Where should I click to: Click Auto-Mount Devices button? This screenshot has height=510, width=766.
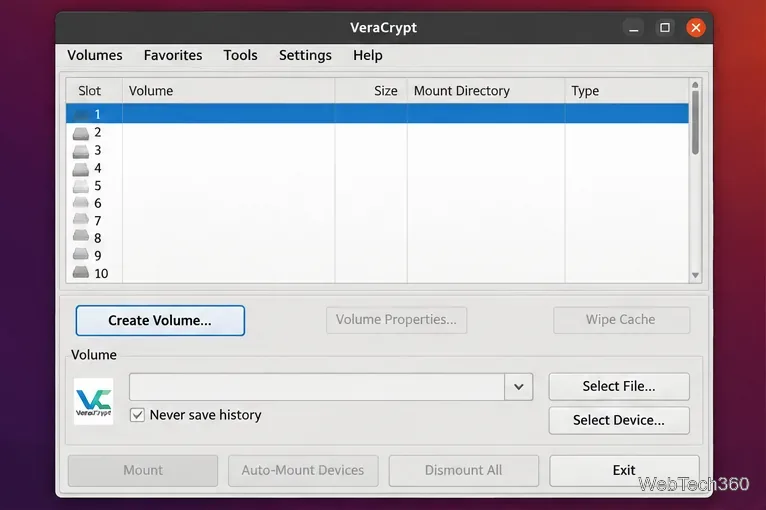click(x=303, y=470)
